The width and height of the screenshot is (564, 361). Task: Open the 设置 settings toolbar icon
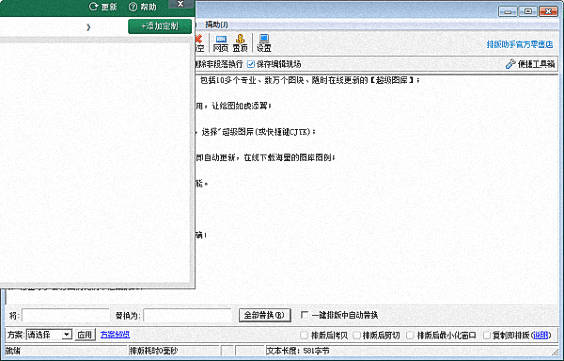pyautogui.click(x=264, y=43)
